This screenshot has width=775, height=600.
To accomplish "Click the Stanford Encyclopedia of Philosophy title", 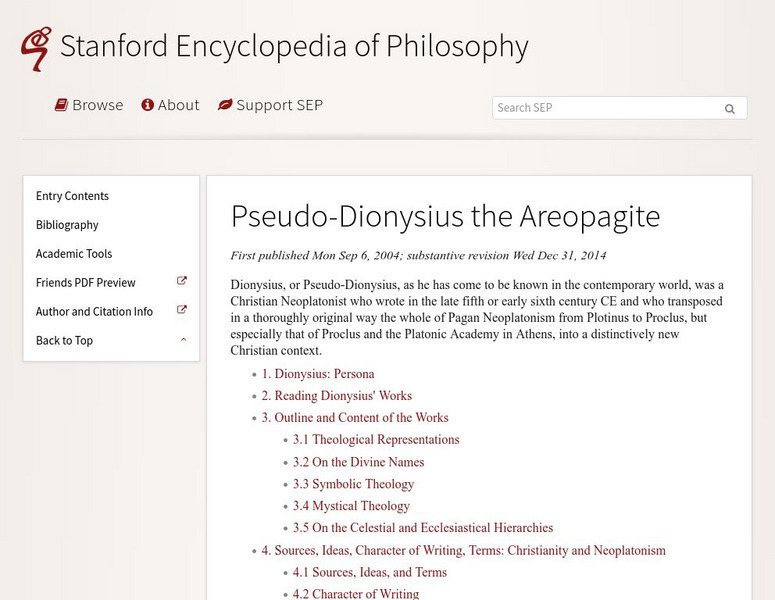I will pyautogui.click(x=294, y=46).
